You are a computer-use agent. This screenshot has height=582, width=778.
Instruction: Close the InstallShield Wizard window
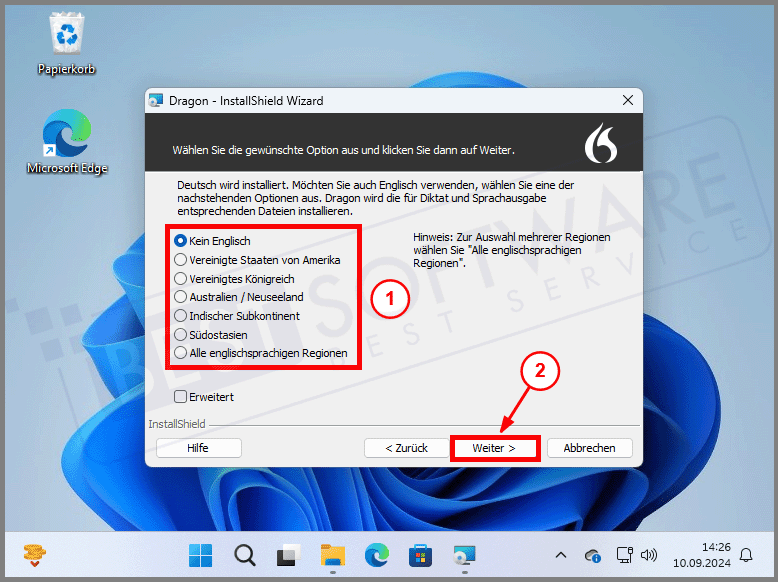point(628,100)
